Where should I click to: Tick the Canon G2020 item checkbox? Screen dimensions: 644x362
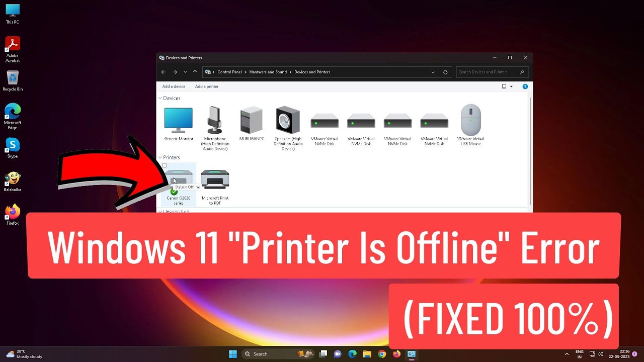[165, 165]
